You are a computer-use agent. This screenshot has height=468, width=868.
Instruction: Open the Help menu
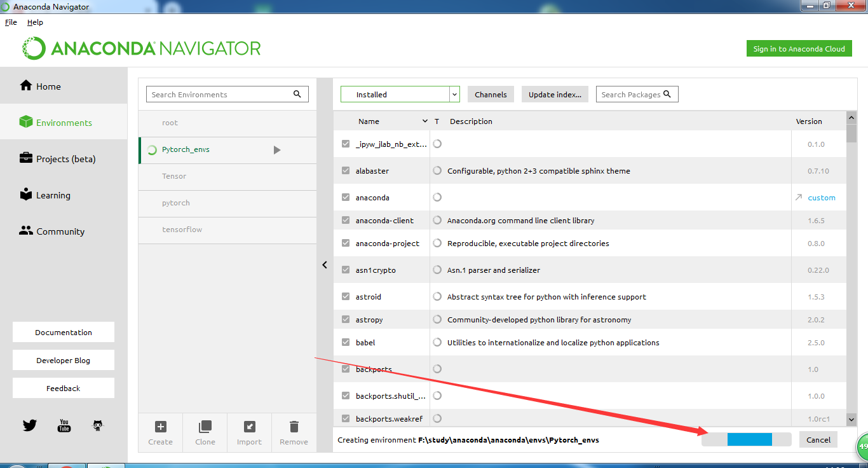pos(35,22)
